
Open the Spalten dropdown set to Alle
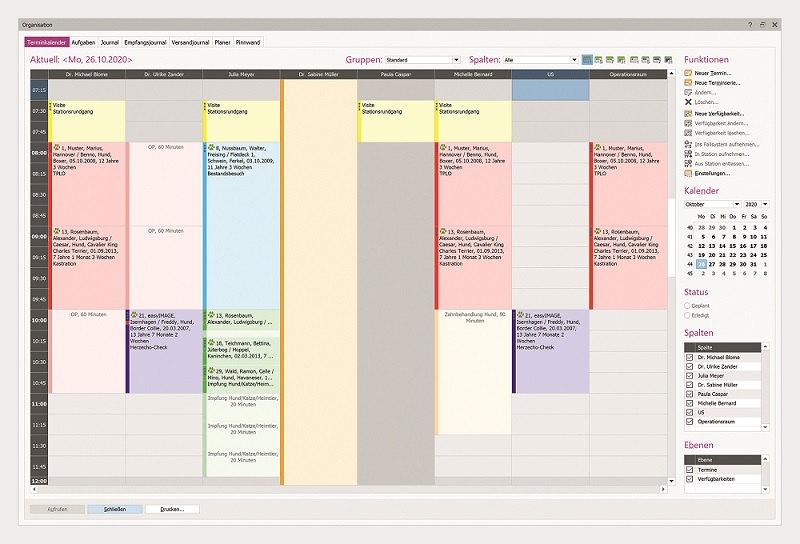pos(573,60)
